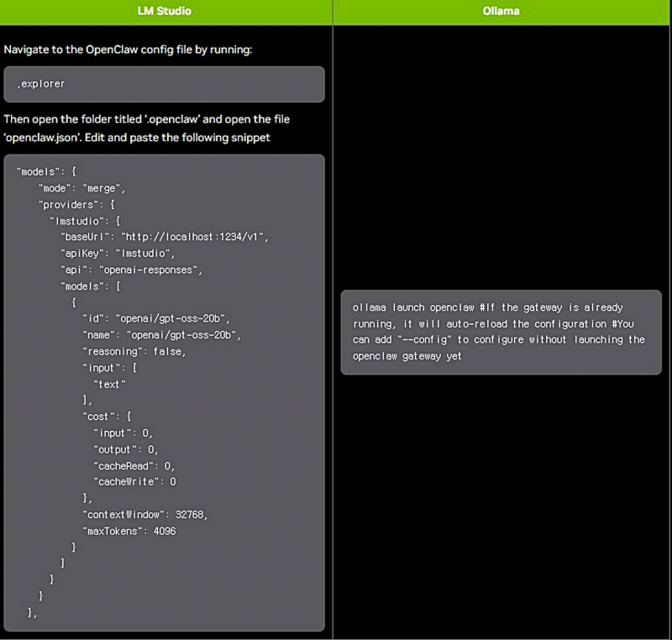Switch to the Ollama column header
Viewport: 672px width, 640px height.
pos(501,11)
